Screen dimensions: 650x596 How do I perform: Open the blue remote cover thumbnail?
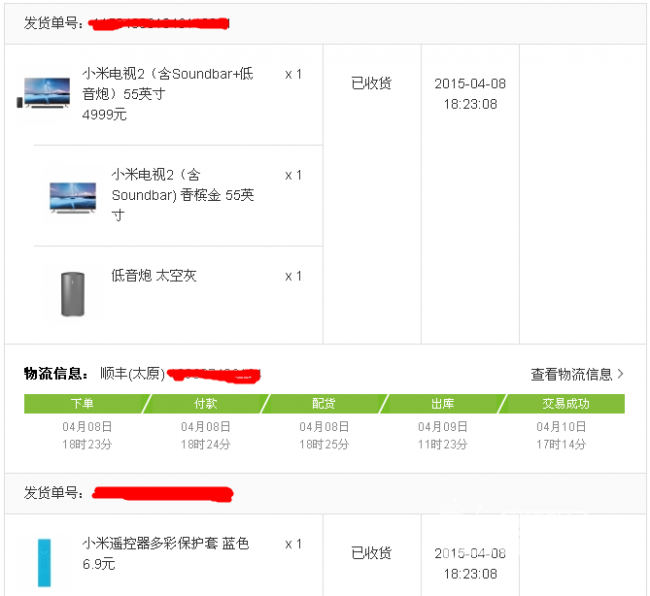[44, 562]
